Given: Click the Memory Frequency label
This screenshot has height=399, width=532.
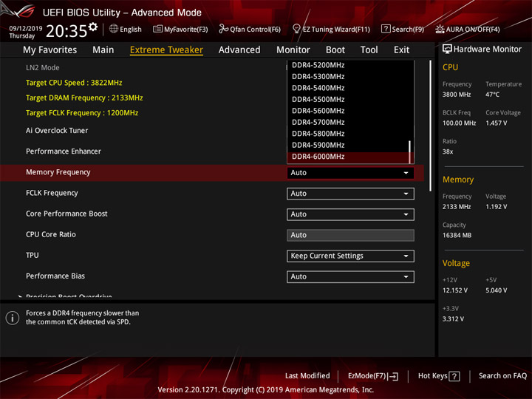Looking at the screenshot, I should pos(58,172).
